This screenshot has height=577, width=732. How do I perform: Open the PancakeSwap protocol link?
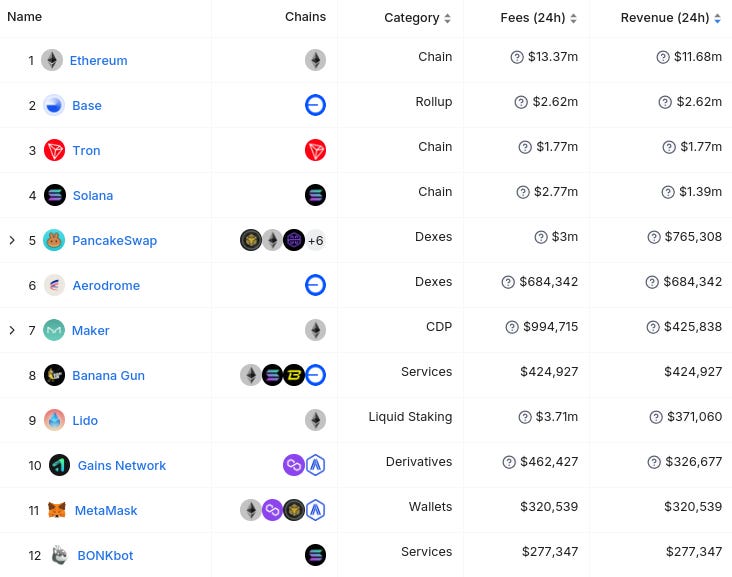point(114,240)
